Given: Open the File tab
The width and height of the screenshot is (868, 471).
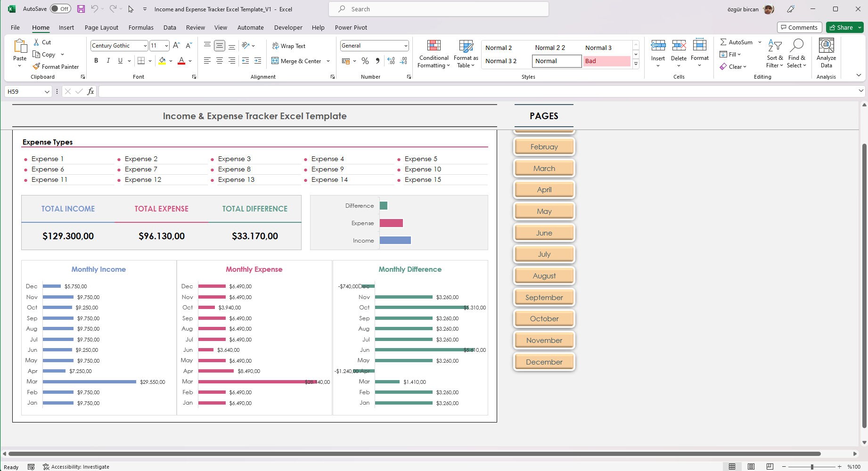Looking at the screenshot, I should 15,27.
